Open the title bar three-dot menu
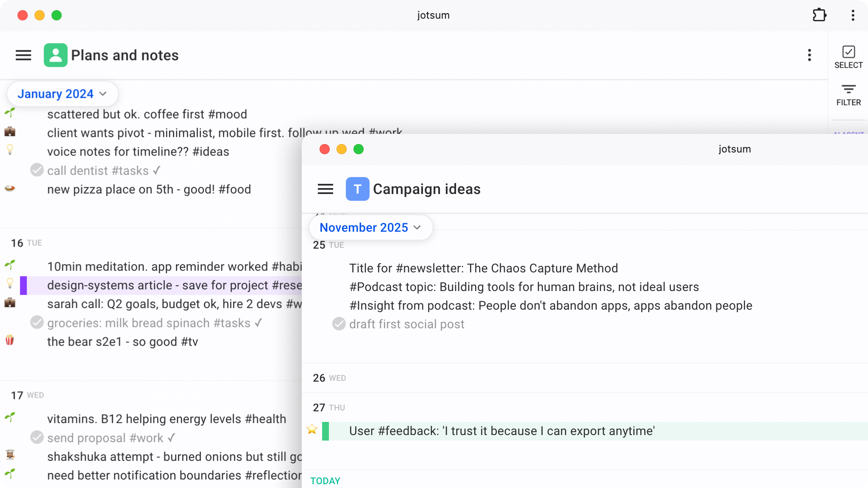Screen dimensions: 868x488 (853, 15)
